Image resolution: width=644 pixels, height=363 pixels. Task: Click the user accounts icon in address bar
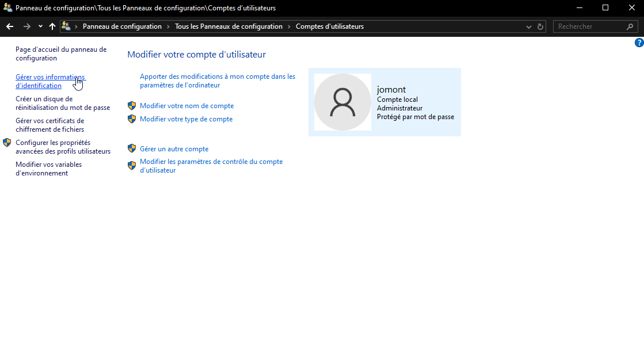(66, 26)
